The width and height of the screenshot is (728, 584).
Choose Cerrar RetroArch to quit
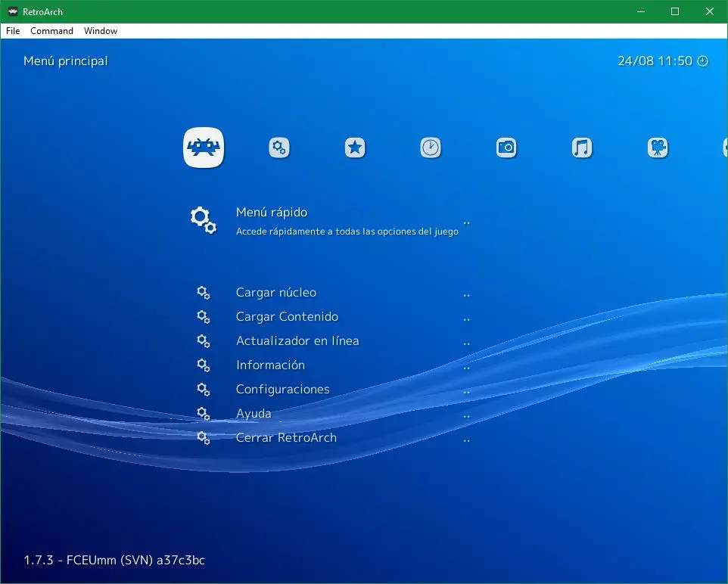point(286,438)
